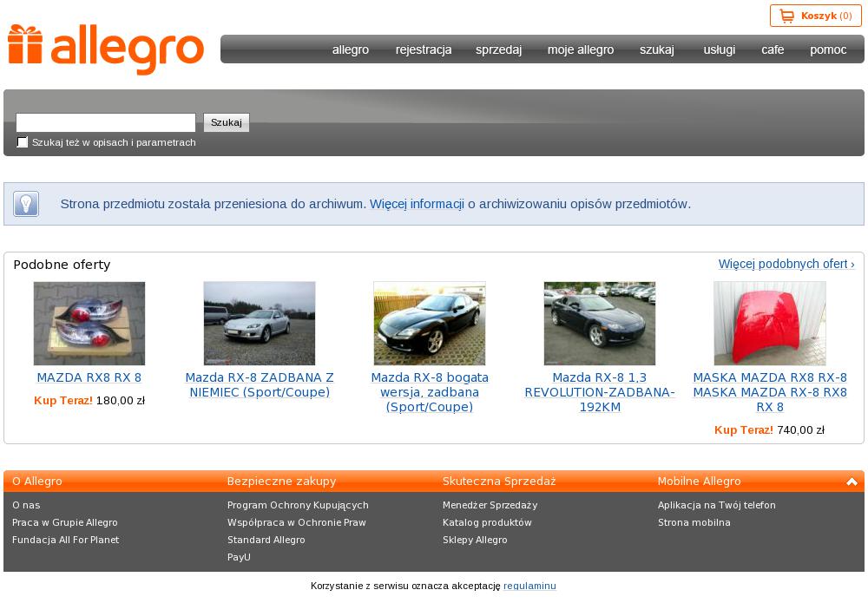
Task: Open Strona mobilna footer link
Action: point(694,522)
